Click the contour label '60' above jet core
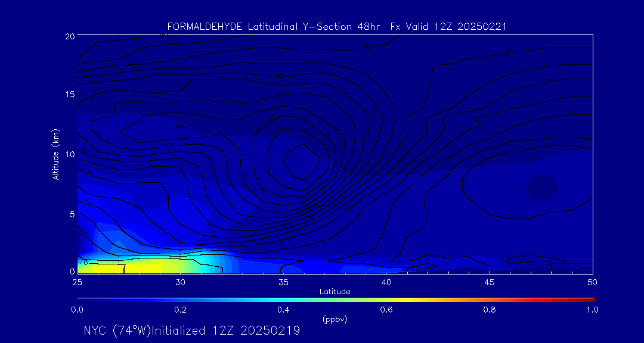Viewport: 644px width, 343px height. click(x=271, y=120)
